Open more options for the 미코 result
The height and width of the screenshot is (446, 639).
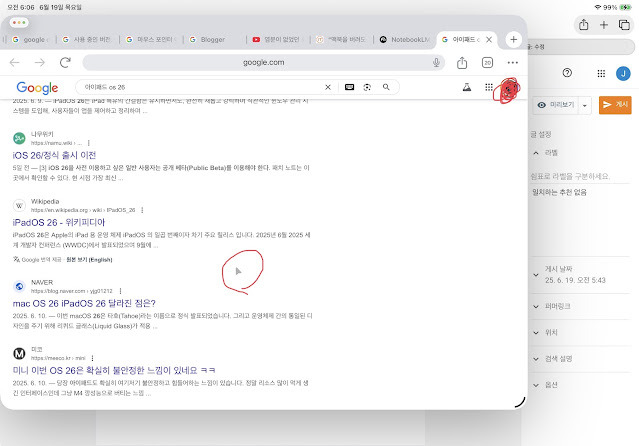(93, 358)
